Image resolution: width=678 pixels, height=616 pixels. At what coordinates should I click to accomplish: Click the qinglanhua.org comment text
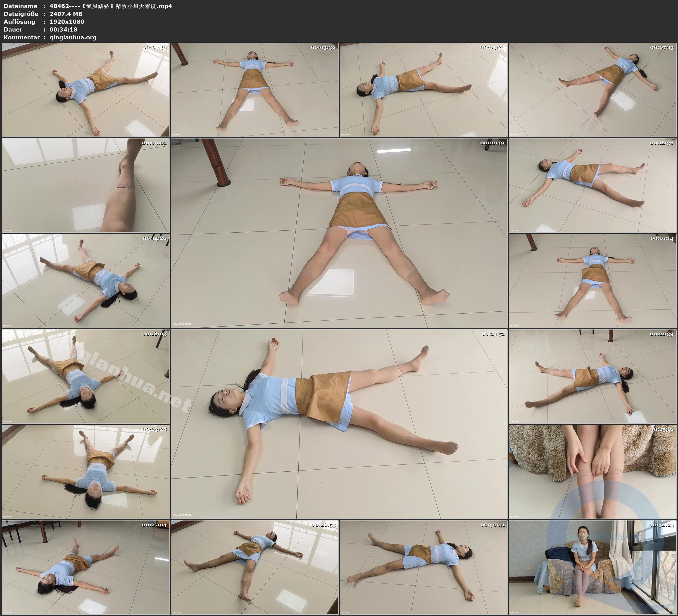(x=73, y=37)
